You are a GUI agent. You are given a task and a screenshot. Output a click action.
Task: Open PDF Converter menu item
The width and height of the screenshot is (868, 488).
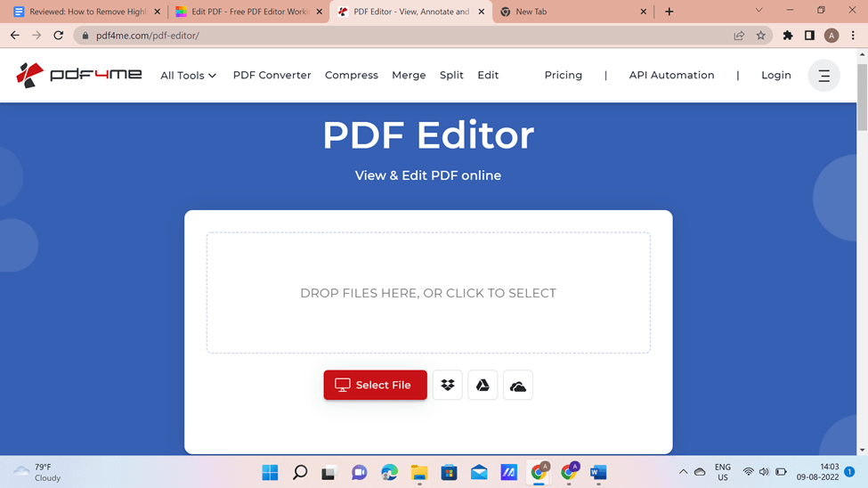pyautogui.click(x=272, y=75)
